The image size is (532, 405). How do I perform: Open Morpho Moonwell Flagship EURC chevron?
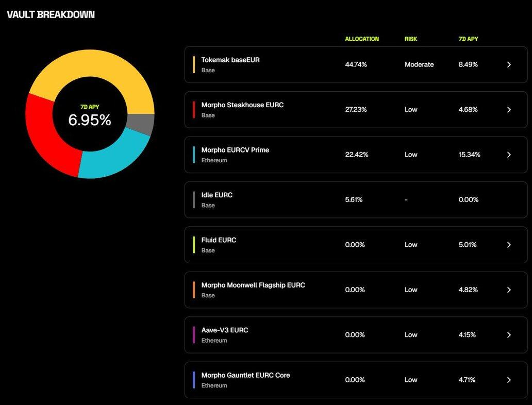point(509,290)
